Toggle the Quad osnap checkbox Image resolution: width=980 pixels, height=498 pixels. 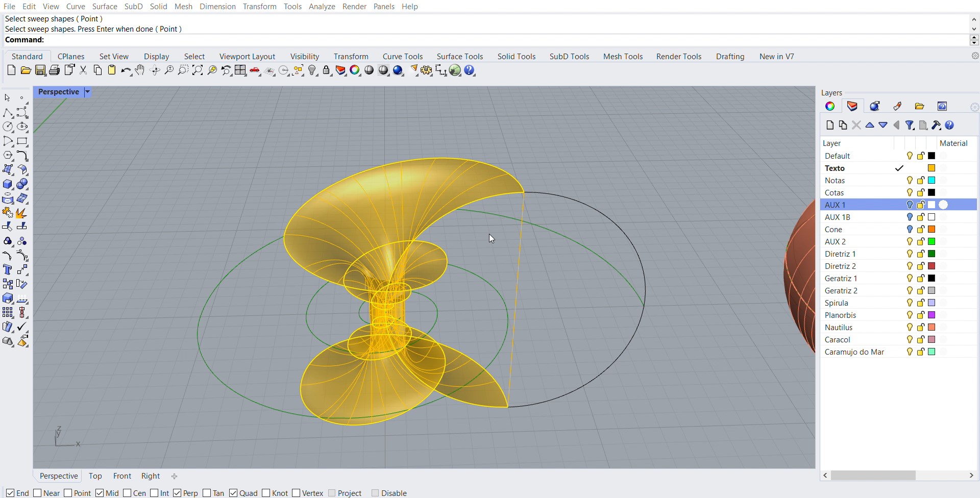click(x=233, y=493)
